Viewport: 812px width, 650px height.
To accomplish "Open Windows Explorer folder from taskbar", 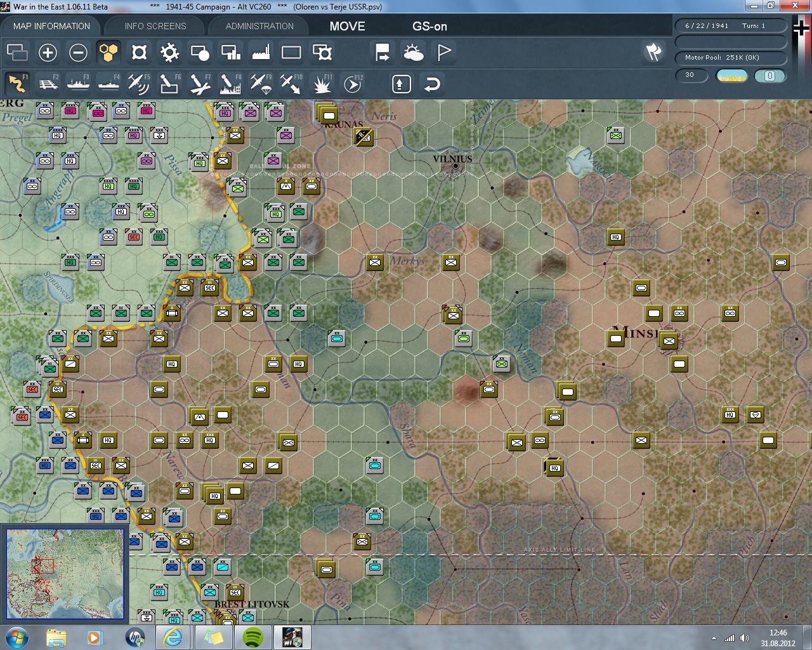I will tap(56, 637).
